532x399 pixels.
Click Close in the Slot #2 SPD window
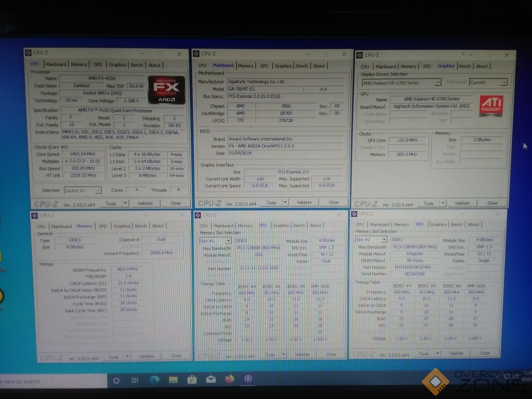[x=485, y=353]
